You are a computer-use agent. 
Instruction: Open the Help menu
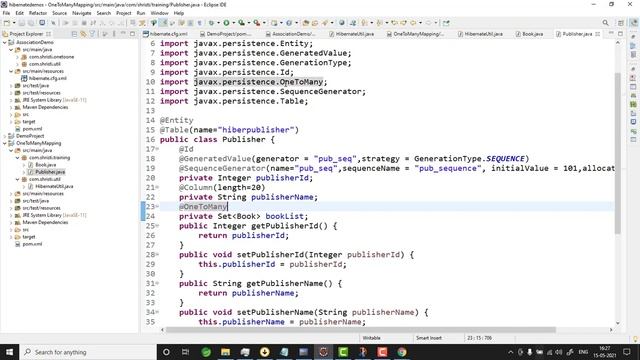179,13
